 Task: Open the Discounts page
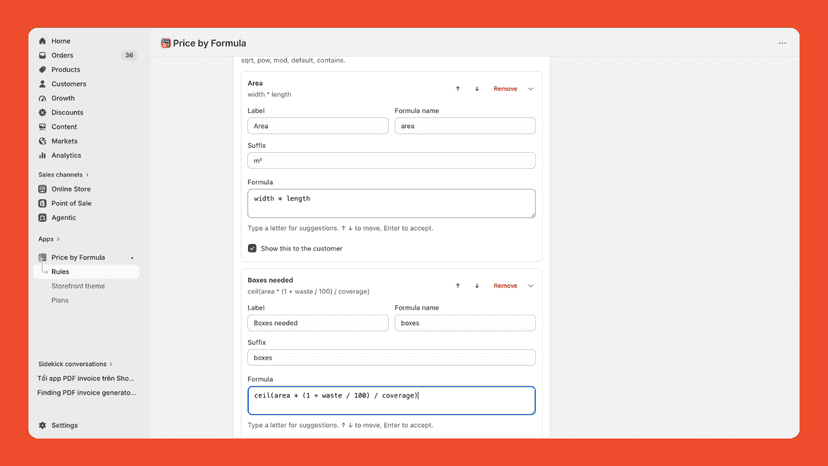(x=67, y=112)
